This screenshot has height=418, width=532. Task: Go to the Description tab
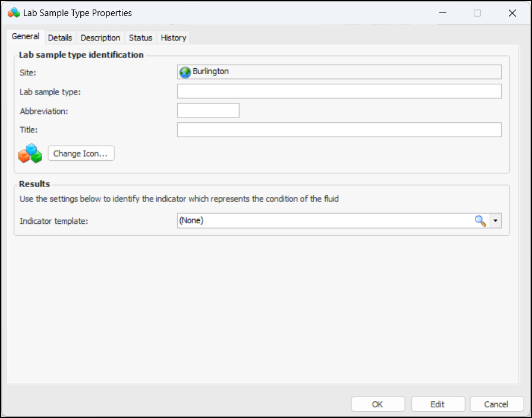click(100, 37)
